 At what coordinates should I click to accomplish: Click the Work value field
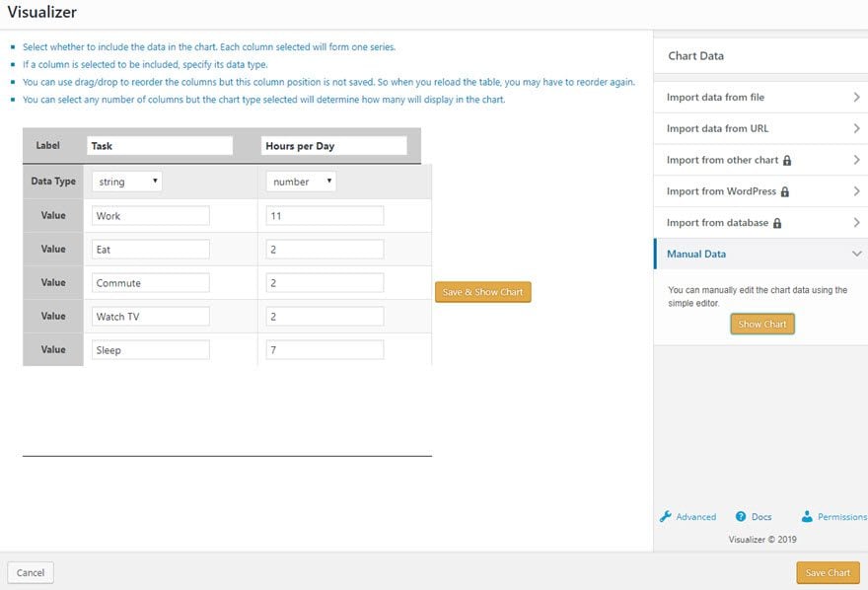click(150, 216)
